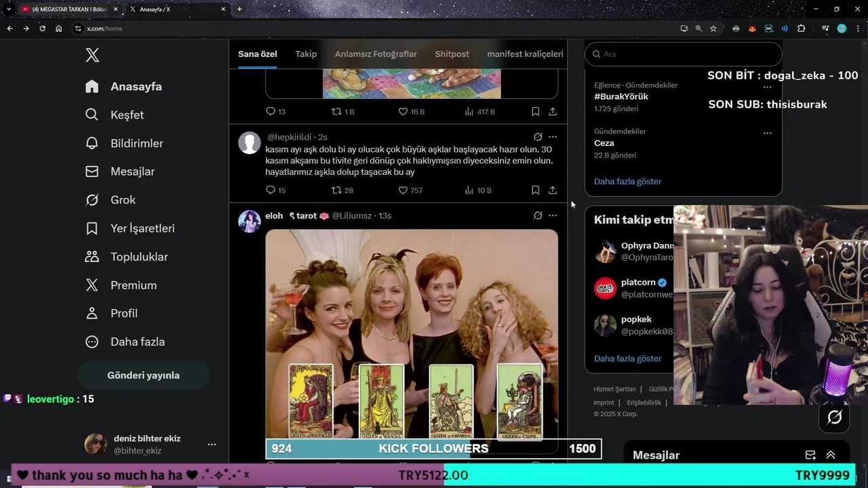Image resolution: width=868 pixels, height=488 pixels.
Task: Open more options for Ceza trend
Action: [x=768, y=133]
